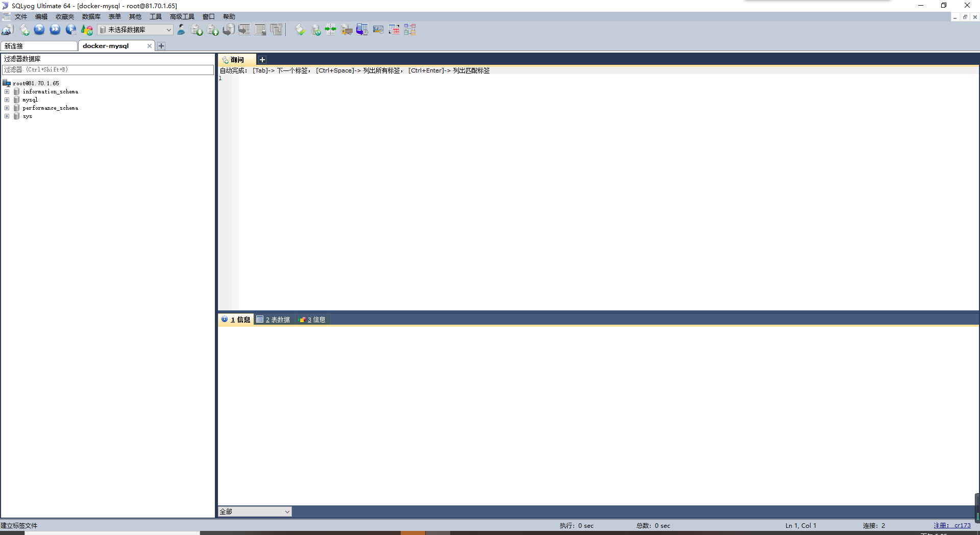The width and height of the screenshot is (980, 535).
Task: Select information_schema in the tree
Action: (x=51, y=92)
